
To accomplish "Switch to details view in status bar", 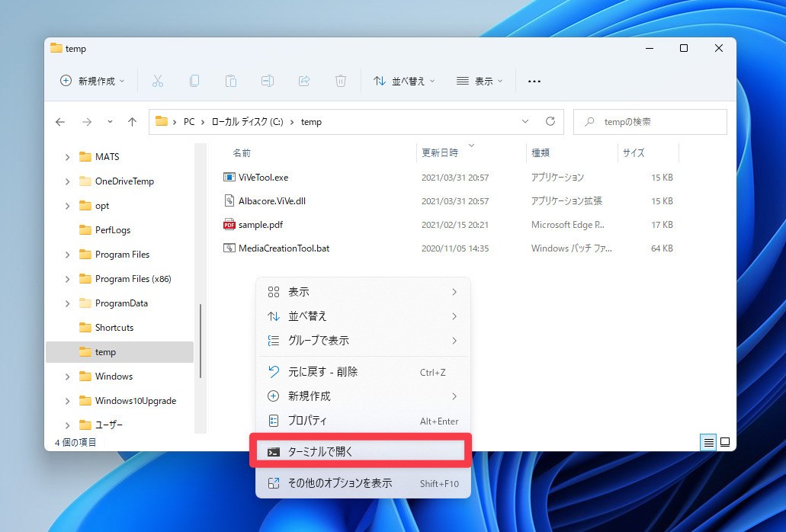I will 708,442.
